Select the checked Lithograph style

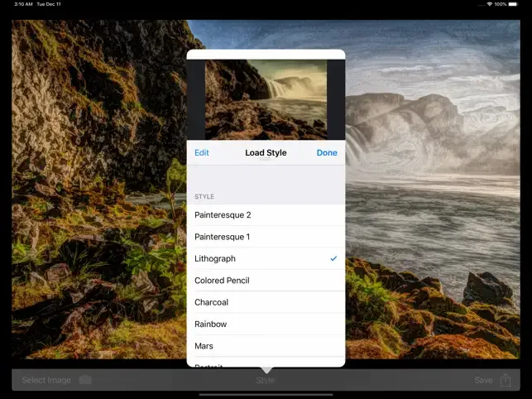click(x=266, y=258)
